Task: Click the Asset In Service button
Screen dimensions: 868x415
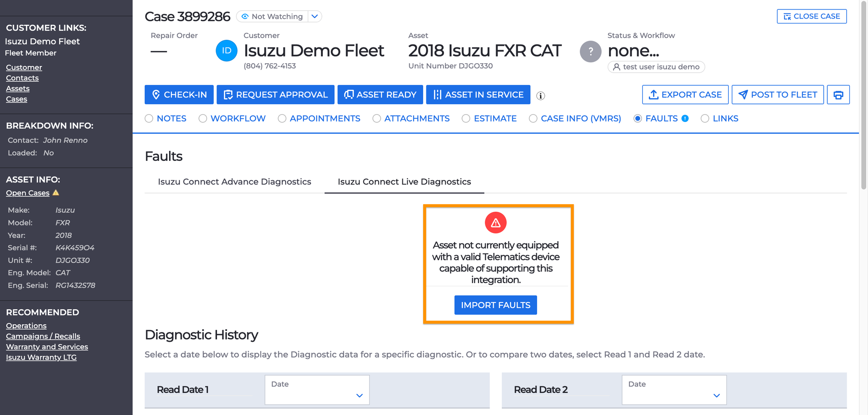Action: pos(478,95)
